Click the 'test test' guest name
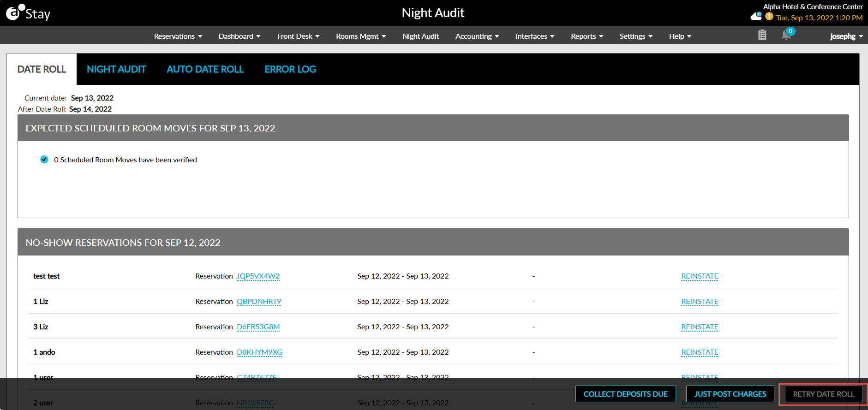This screenshot has width=868, height=410. click(47, 276)
